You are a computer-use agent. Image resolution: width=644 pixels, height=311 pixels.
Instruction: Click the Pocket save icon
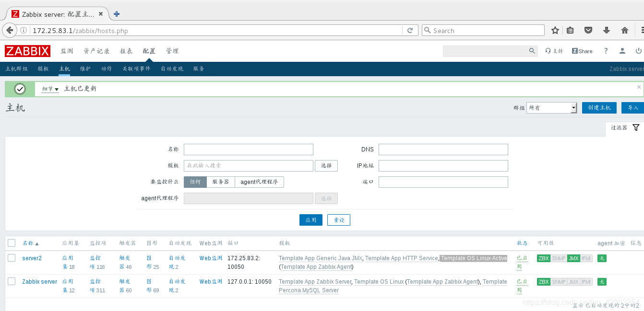588,30
